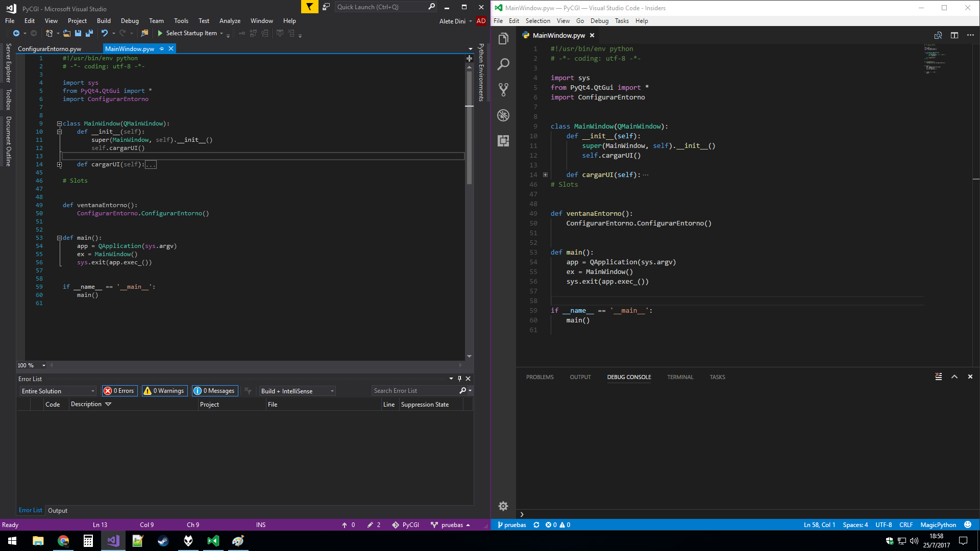
Task: Open VS Code Source Control icon
Action: 503,90
